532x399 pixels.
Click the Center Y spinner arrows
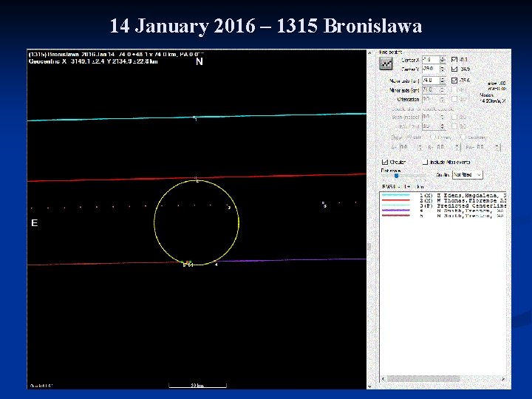443,69
